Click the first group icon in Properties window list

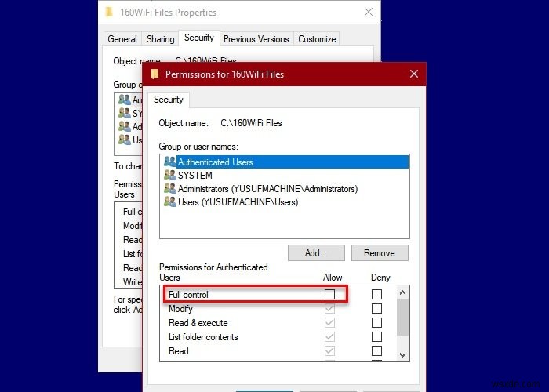pos(124,100)
